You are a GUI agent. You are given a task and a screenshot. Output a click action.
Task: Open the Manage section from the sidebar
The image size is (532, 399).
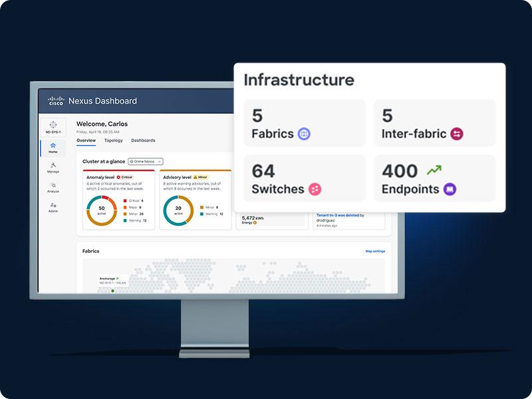pos(53,165)
